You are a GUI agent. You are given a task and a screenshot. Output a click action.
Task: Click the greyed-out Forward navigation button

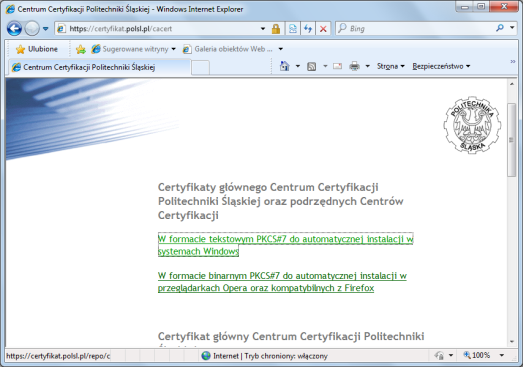coord(32,29)
